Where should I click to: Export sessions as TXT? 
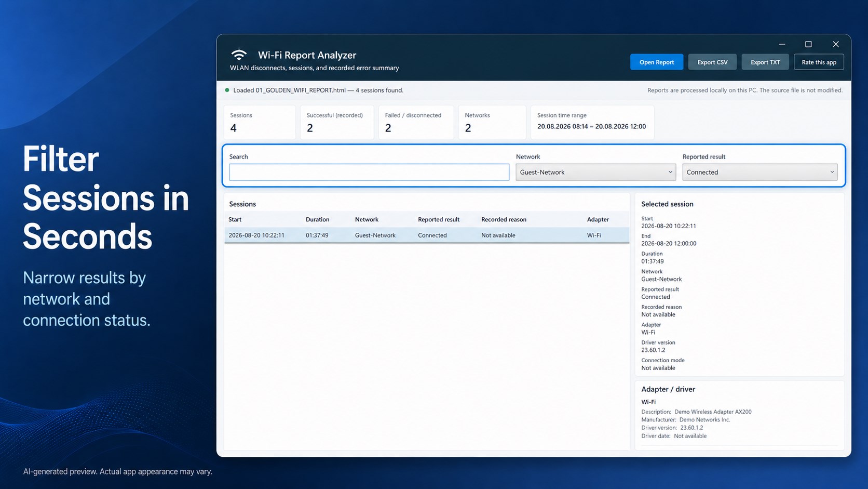click(765, 62)
